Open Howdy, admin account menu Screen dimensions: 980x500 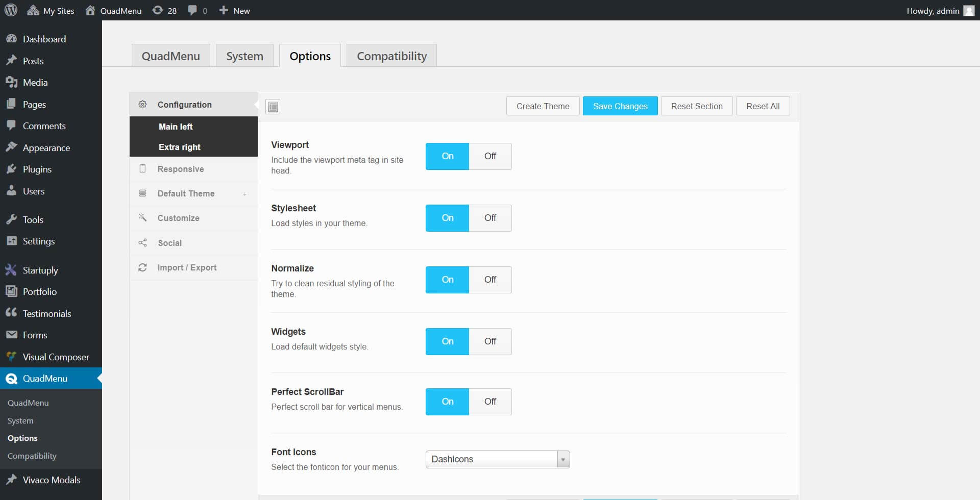point(940,11)
